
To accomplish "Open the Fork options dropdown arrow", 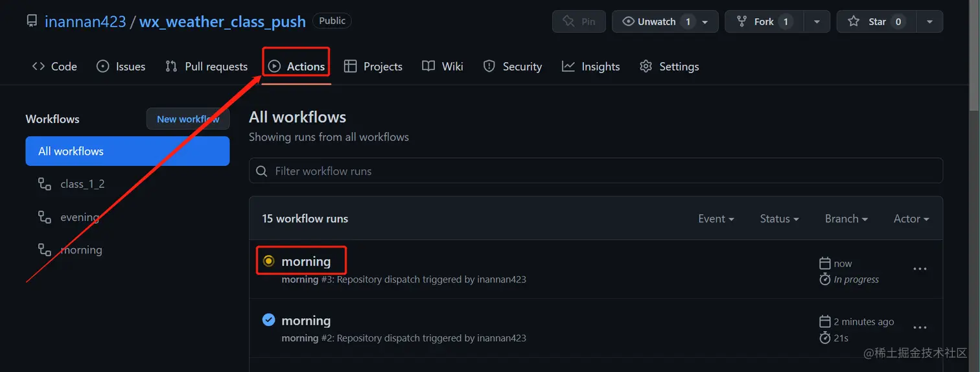I will (817, 21).
